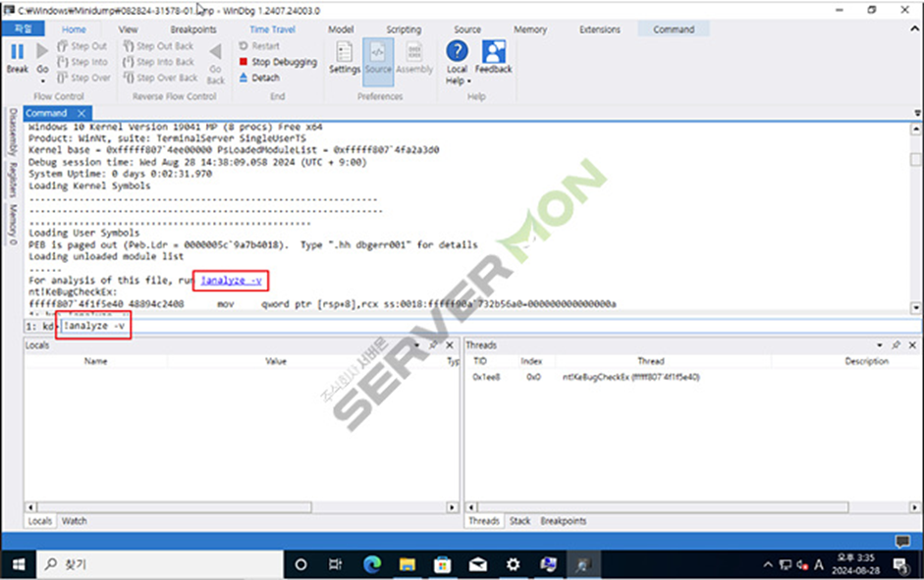
Task: Open the blue File menu tab
Action: coord(23,28)
